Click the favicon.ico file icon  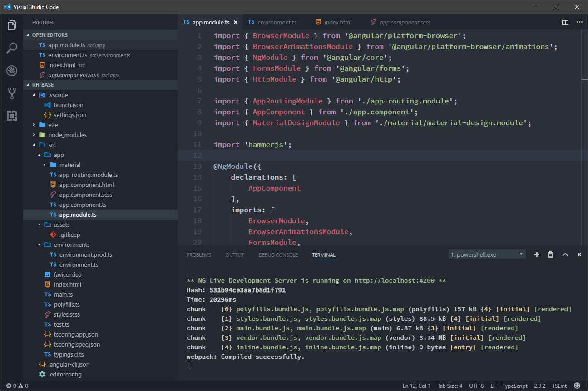point(48,274)
